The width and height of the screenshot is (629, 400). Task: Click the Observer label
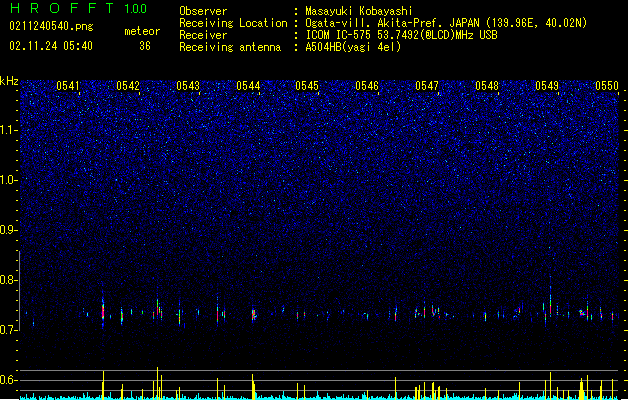[203, 11]
